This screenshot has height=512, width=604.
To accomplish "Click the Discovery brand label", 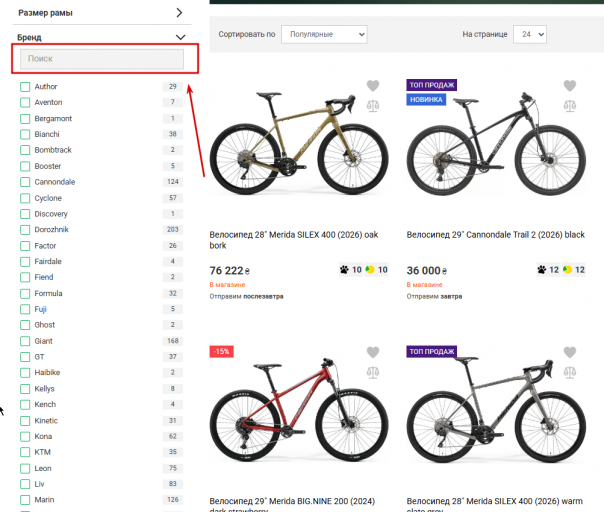I will coord(51,214).
